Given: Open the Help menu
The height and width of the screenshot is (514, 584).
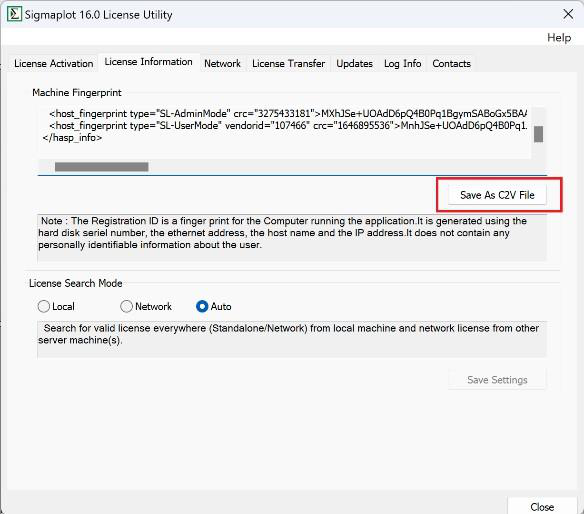Looking at the screenshot, I should click(x=559, y=38).
